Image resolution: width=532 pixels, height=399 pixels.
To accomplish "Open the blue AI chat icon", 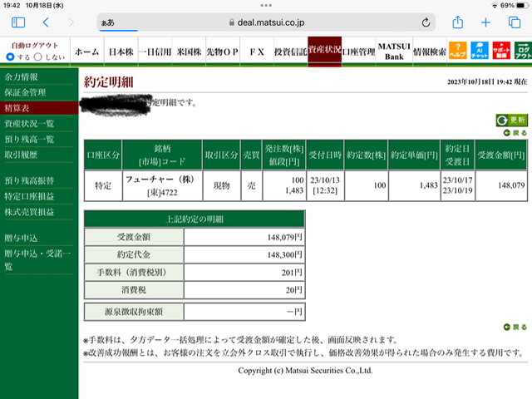I will point(480,51).
